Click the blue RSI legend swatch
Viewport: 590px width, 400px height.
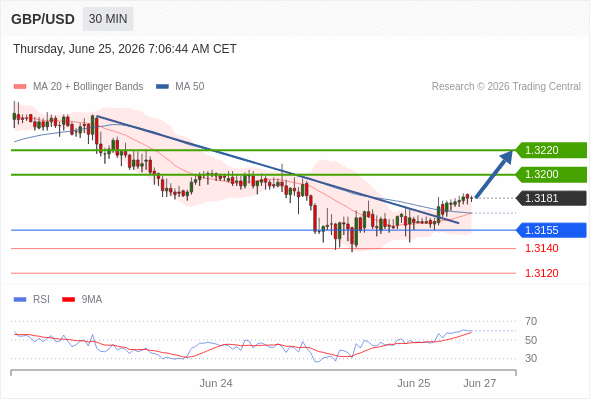20,300
